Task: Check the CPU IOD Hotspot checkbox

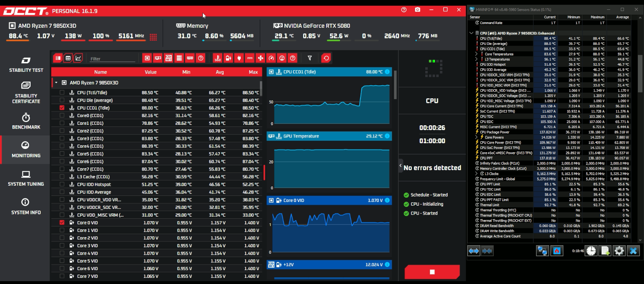Action: coord(62,184)
